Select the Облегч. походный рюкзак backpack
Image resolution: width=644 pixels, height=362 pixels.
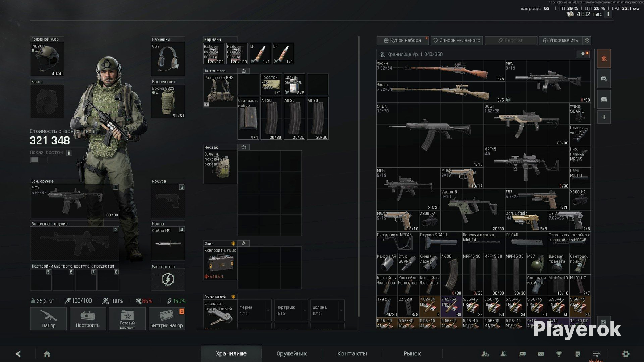pyautogui.click(x=220, y=167)
